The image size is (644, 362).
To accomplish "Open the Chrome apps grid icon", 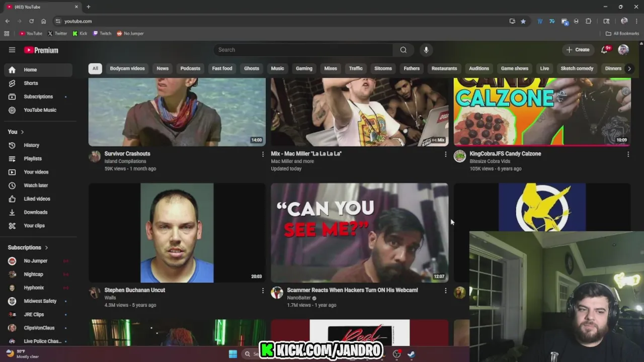I will click(x=7, y=33).
